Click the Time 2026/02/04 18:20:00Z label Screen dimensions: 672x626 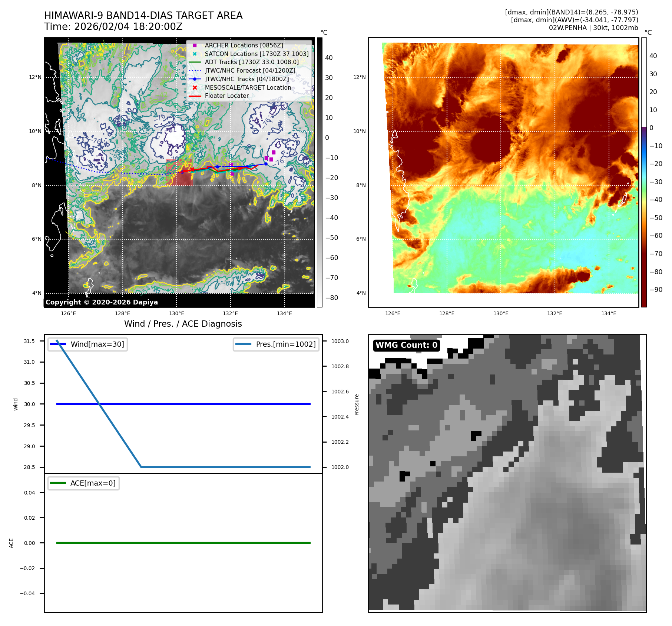point(113,27)
